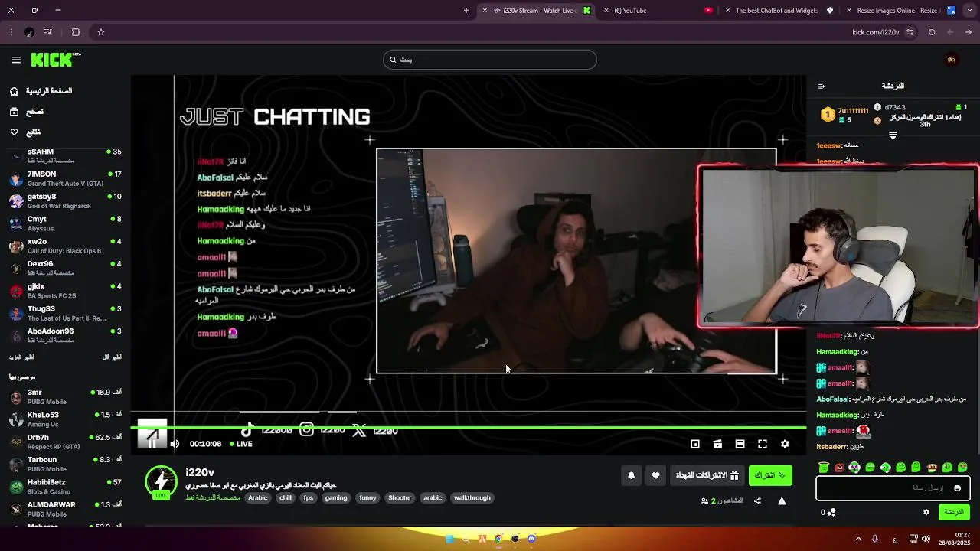The width and height of the screenshot is (980, 551).
Task: Open the Home page sidebar icon
Action: 14,91
